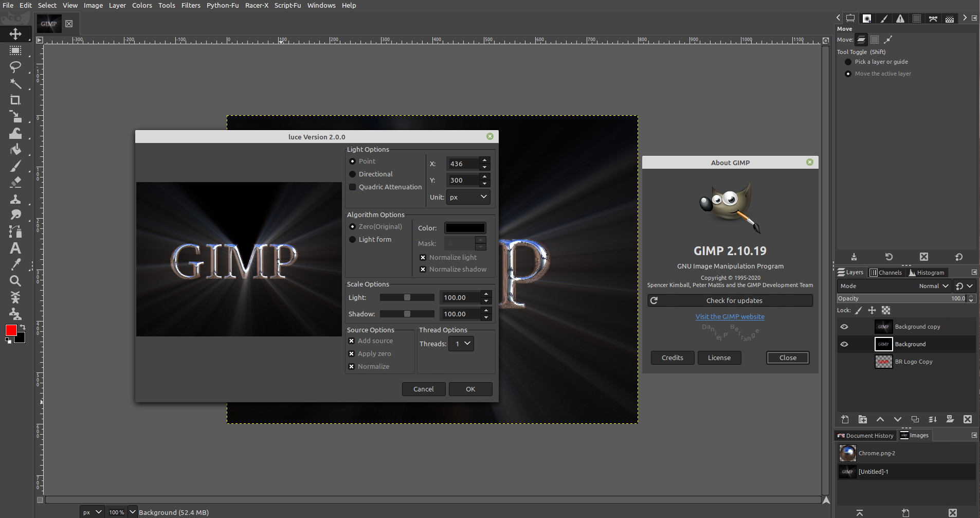Save tool preset icon in Tool Options
980x518 pixels.
tap(854, 257)
